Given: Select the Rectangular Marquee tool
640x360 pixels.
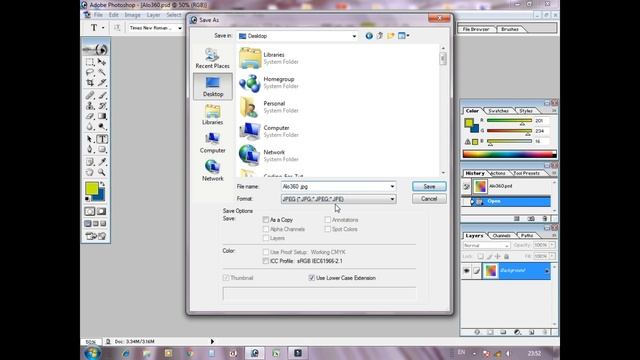Looking at the screenshot, I should tap(90, 62).
